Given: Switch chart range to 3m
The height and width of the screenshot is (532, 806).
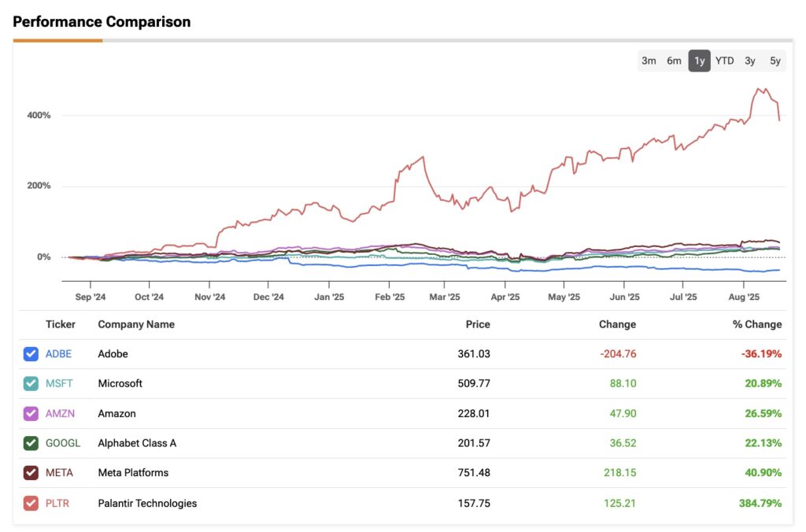Looking at the screenshot, I should point(649,61).
